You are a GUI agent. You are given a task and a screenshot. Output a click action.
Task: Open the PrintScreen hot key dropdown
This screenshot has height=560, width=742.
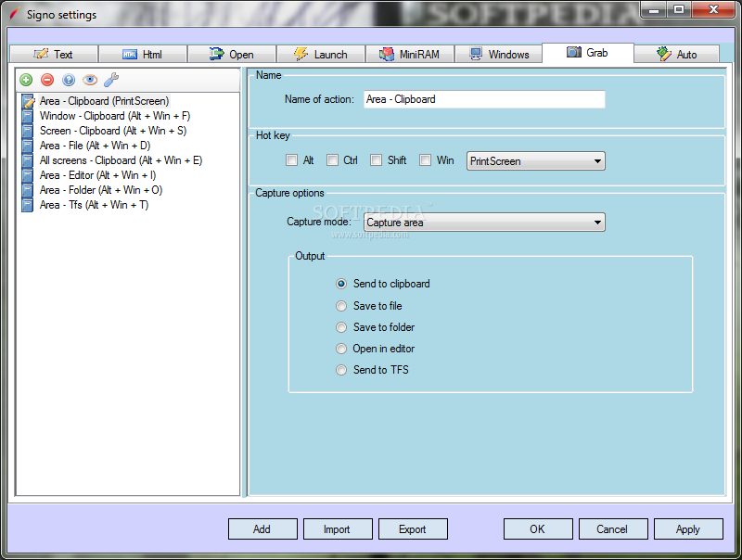(536, 161)
